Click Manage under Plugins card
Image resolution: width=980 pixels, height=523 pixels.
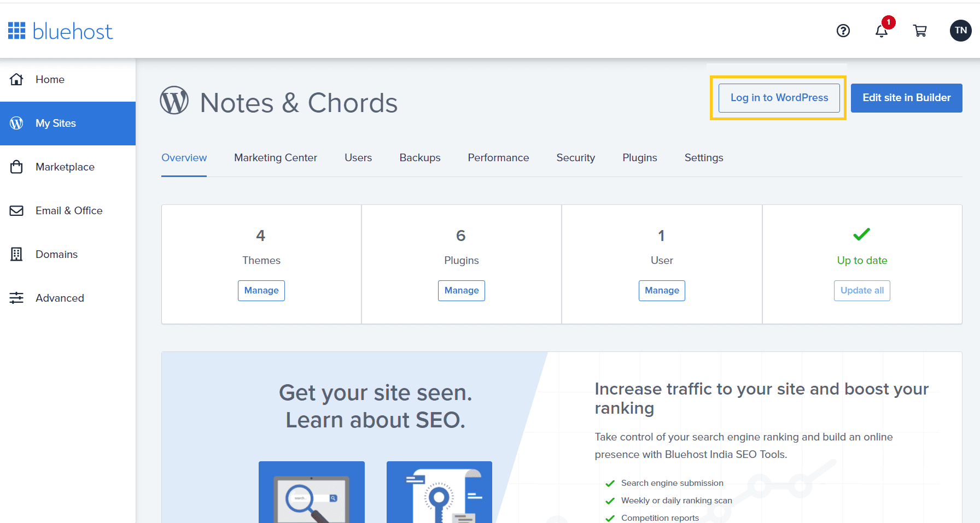point(462,291)
